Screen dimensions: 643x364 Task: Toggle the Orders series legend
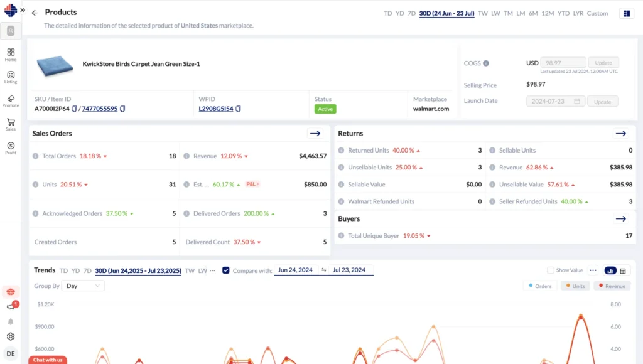(540, 286)
